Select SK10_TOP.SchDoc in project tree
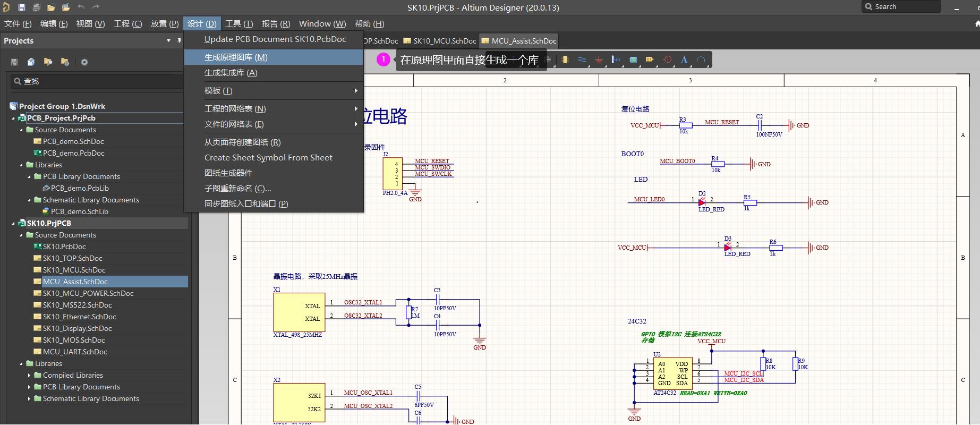Screen dimensions: 980x425 click(x=73, y=259)
